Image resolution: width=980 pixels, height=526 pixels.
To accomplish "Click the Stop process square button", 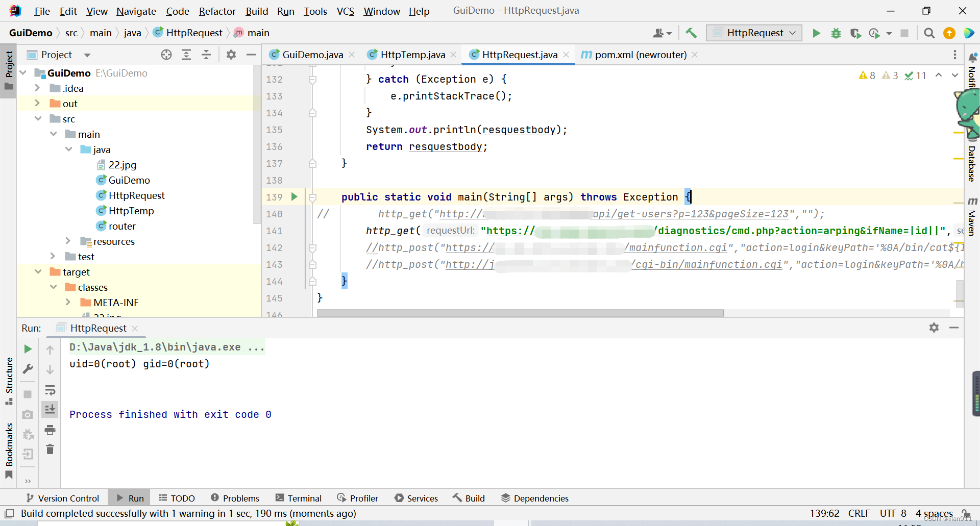I will click(x=904, y=33).
